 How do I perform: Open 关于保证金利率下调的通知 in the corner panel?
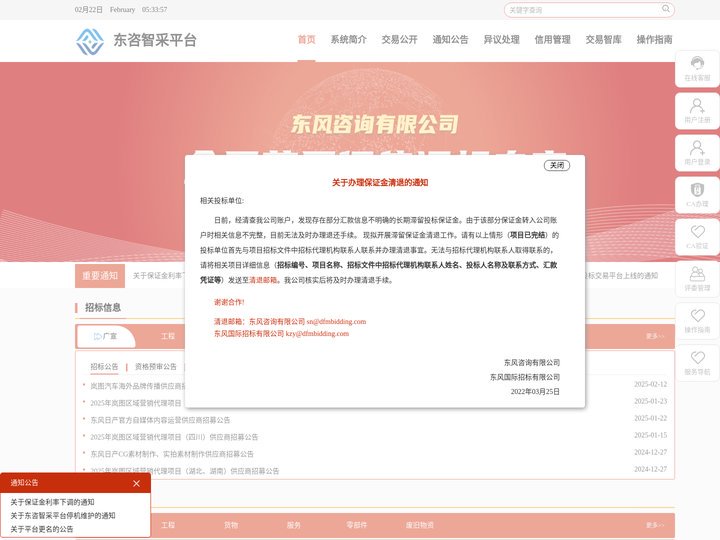[52, 502]
